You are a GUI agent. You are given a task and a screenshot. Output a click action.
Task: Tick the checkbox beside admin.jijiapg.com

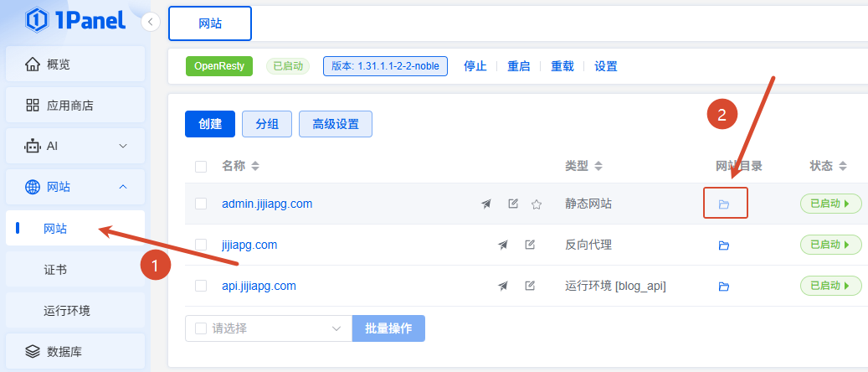pos(201,204)
